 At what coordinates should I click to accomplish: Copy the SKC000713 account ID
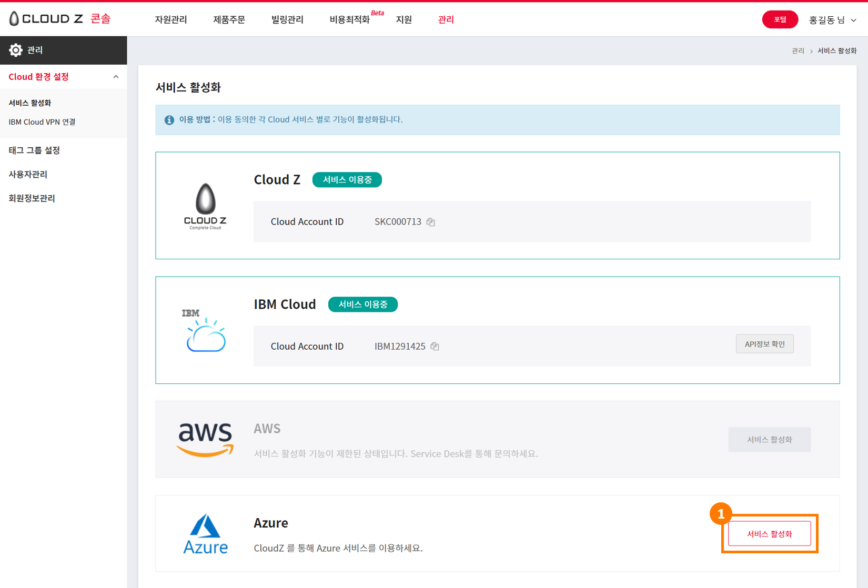[431, 222]
